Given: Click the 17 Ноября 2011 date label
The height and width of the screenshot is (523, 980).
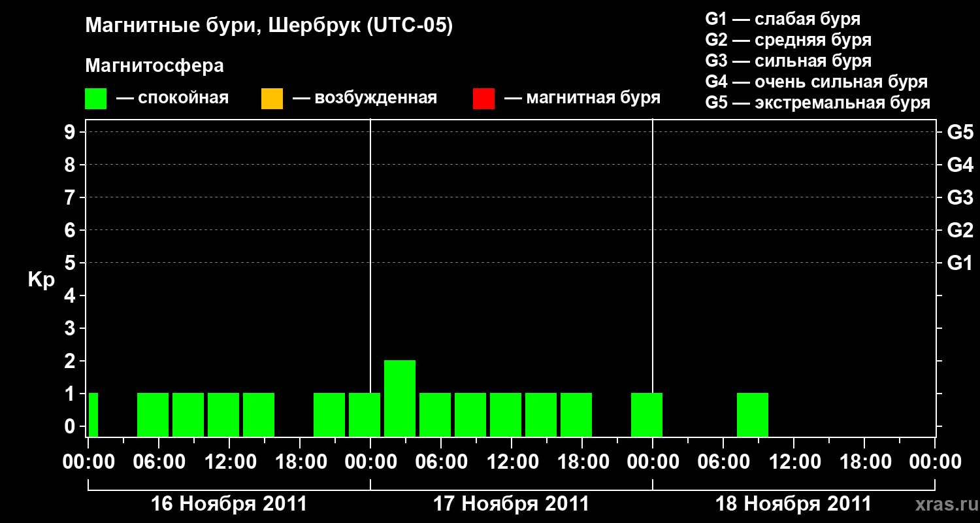Looking at the screenshot, I should point(512,504).
